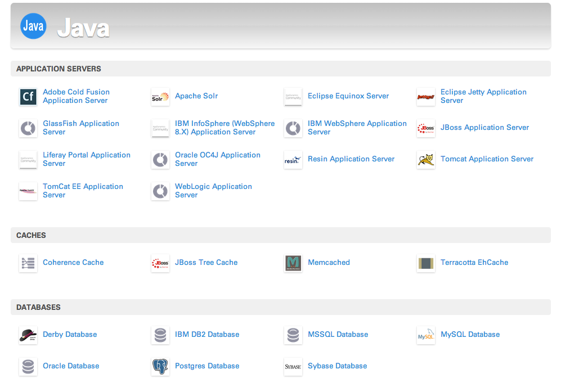Screen dimensions: 561x392
Task: Open IBM InfoSphere (WebSphere 8.X) link
Action: [225, 128]
